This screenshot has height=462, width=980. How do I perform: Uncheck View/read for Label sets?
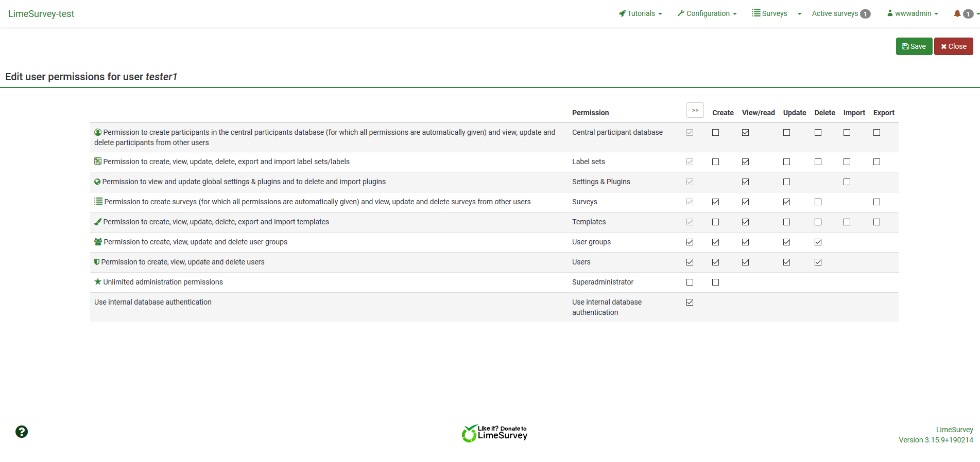click(x=745, y=162)
